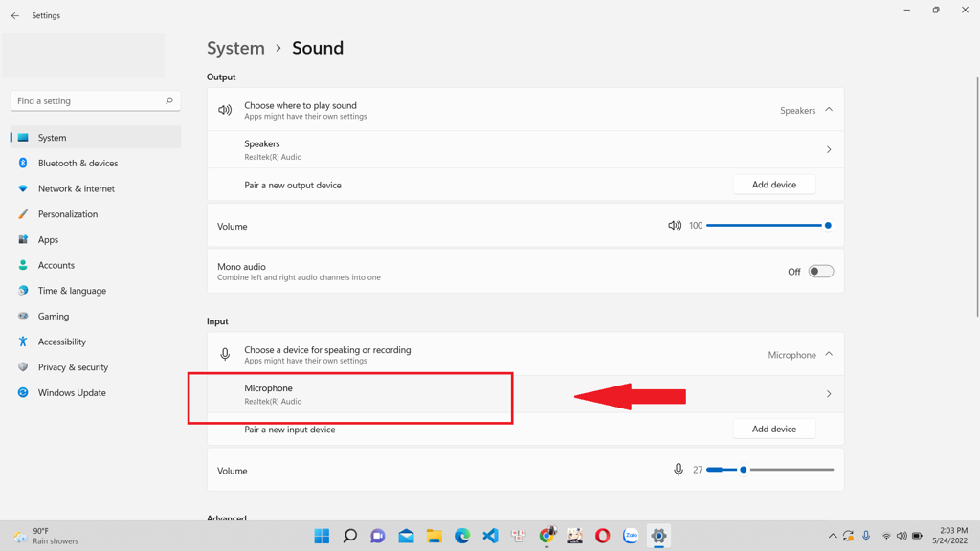Open taskbar Search
This screenshot has width=980, height=551.
pos(350,536)
